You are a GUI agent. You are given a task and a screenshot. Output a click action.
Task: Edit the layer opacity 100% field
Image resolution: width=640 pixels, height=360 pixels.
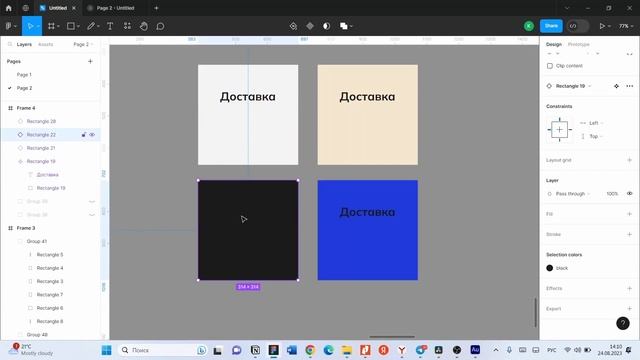point(612,193)
